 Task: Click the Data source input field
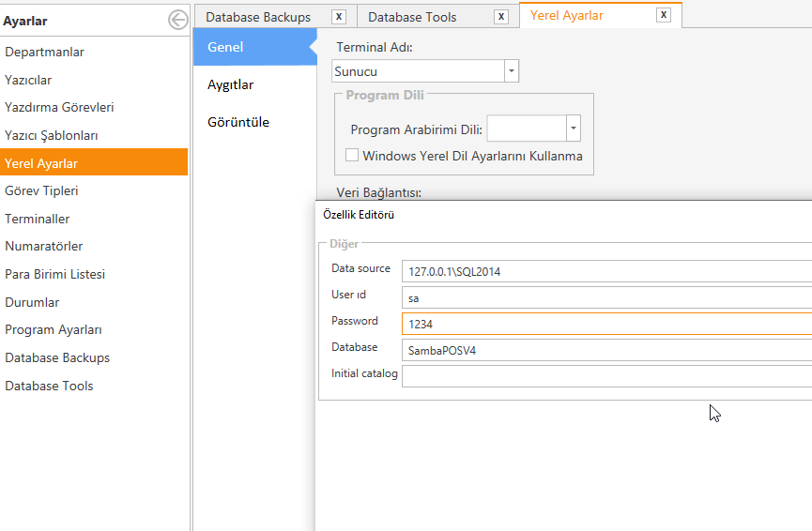click(606, 271)
